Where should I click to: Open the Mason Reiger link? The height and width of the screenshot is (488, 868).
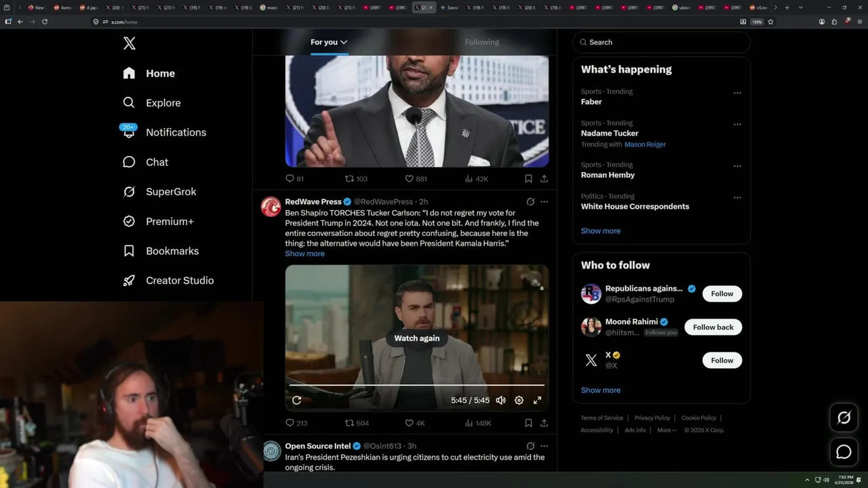click(x=645, y=144)
